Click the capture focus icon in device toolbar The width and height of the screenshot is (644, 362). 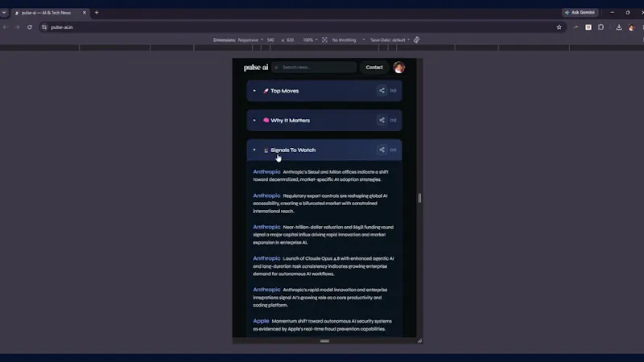(x=324, y=39)
